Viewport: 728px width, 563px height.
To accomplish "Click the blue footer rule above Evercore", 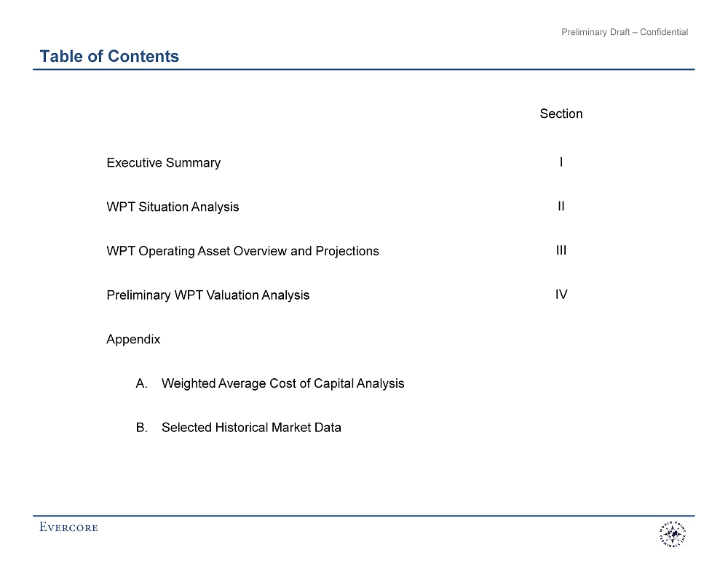I will (x=363, y=516).
